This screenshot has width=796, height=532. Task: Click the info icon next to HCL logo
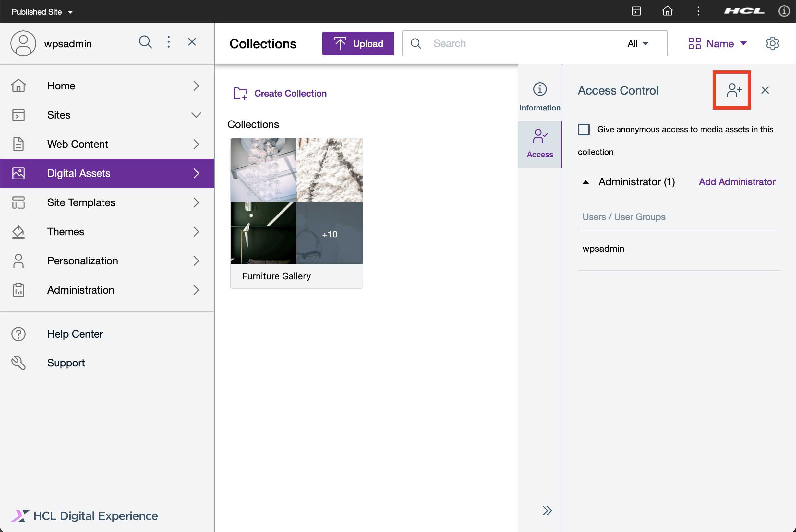(x=784, y=11)
